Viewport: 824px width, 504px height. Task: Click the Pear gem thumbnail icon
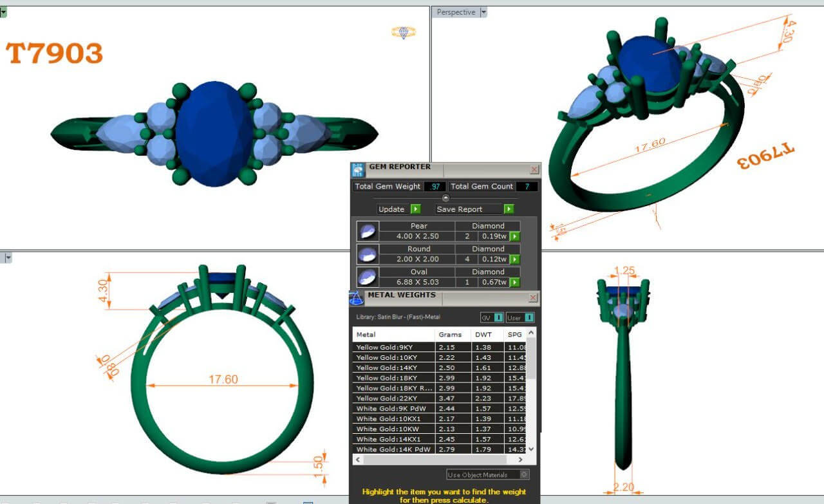click(x=367, y=231)
